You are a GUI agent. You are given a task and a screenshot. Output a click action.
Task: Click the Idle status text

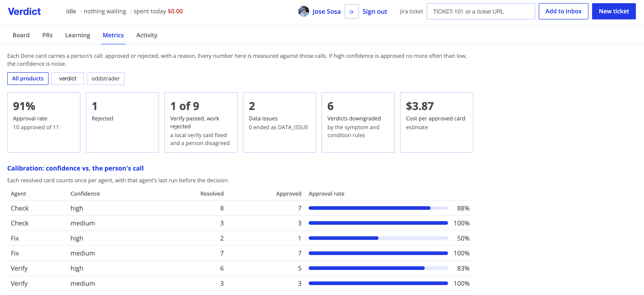(x=71, y=11)
